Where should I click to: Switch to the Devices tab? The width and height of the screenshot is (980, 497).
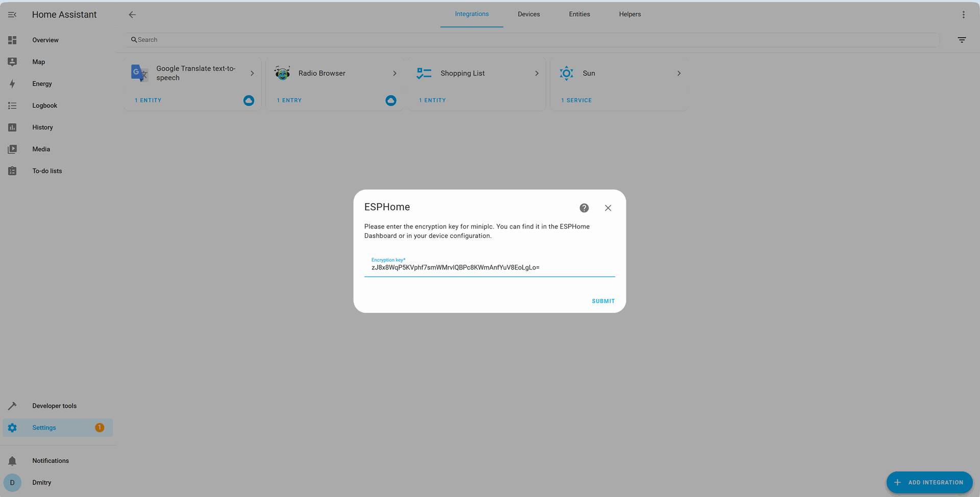(x=529, y=14)
